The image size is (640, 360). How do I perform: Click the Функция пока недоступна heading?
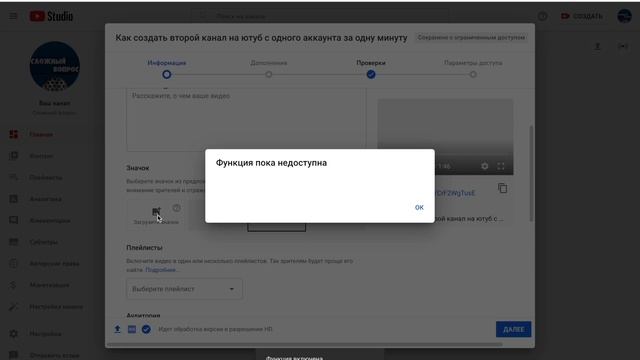[x=271, y=163]
